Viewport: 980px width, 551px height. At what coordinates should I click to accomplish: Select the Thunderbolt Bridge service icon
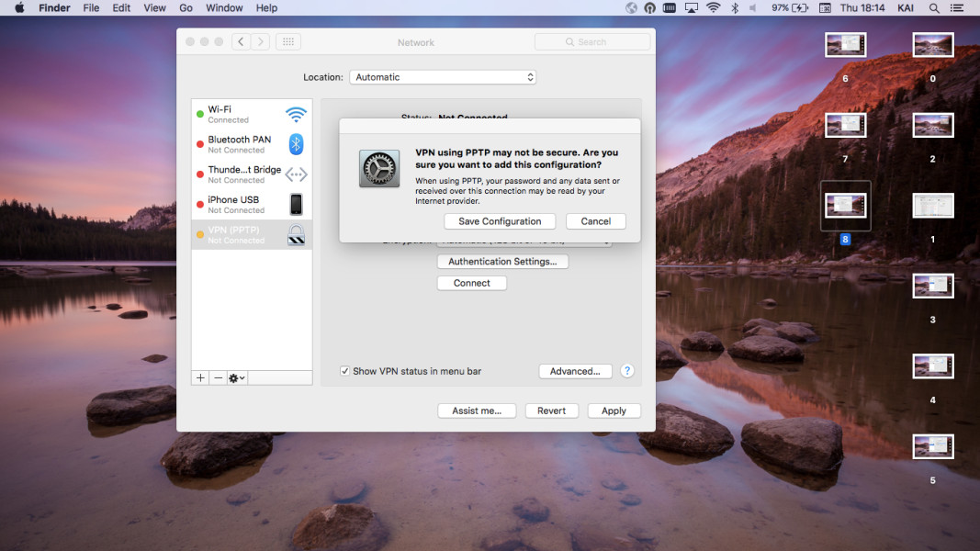[296, 174]
